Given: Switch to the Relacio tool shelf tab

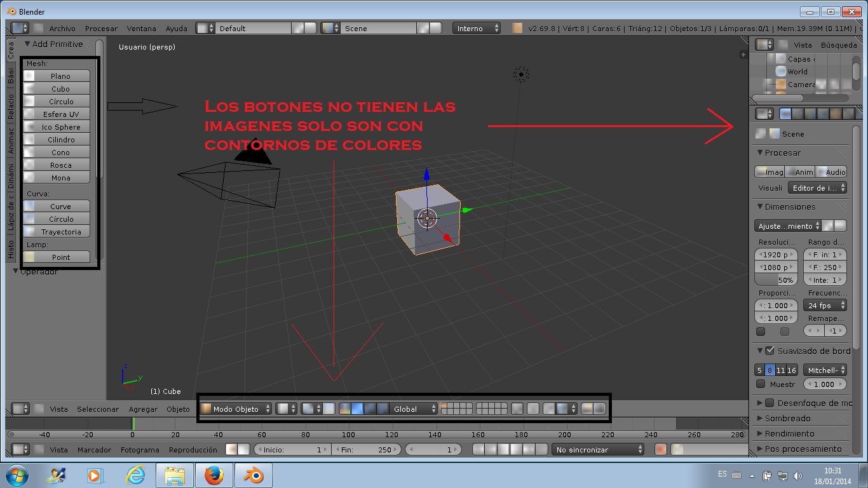Looking at the screenshot, I should pos(11,107).
